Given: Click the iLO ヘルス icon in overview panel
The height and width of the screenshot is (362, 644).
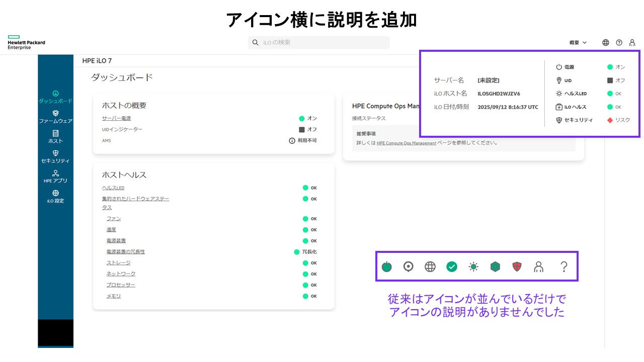Looking at the screenshot, I should (558, 107).
